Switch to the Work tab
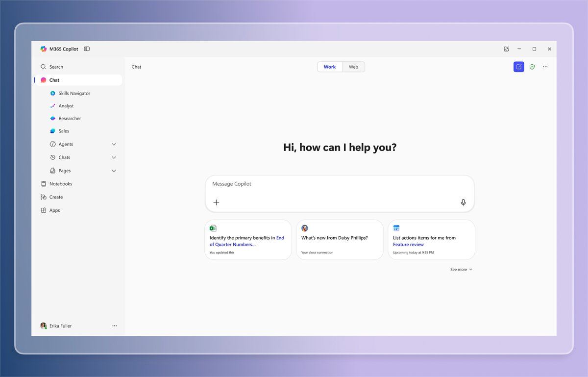This screenshot has width=588, height=377. tap(330, 67)
